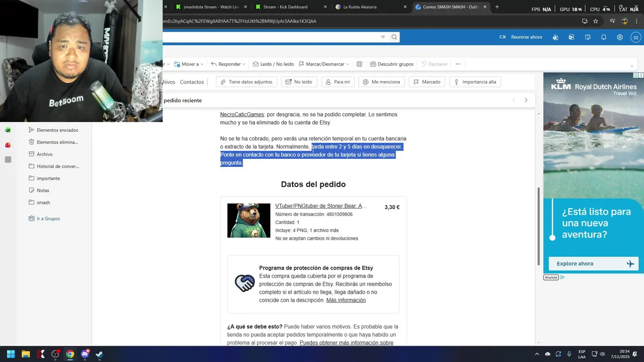Image resolution: width=644 pixels, height=362 pixels.
Task: Click the Stoner Bear product thumbnail
Action: 249,220
